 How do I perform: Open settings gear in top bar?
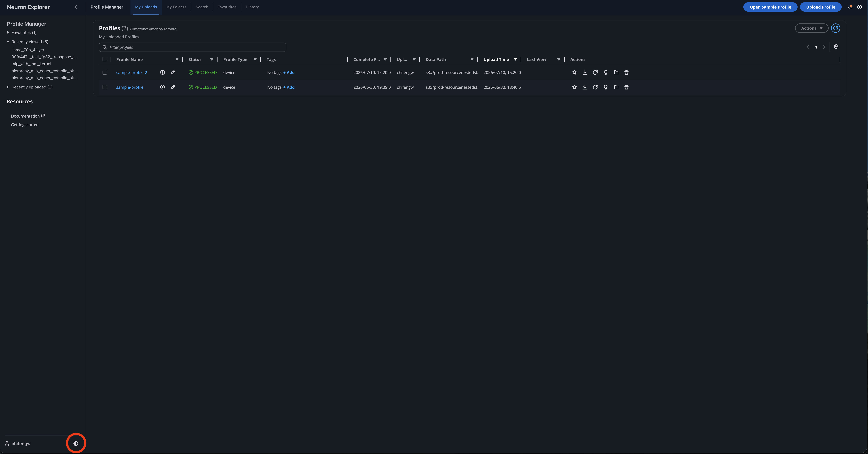click(860, 7)
